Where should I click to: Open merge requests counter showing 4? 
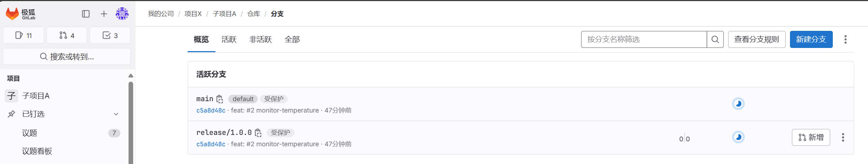point(67,35)
